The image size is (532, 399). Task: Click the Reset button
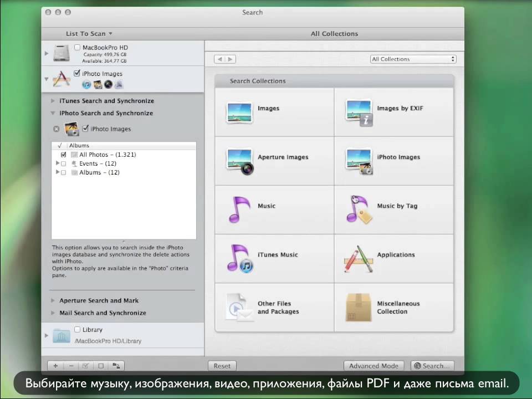click(222, 366)
